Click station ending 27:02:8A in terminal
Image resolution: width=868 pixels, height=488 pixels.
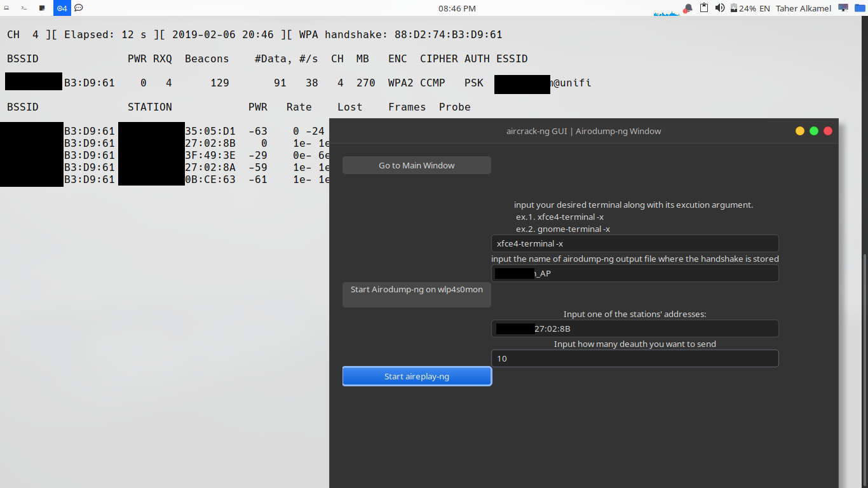[210, 167]
